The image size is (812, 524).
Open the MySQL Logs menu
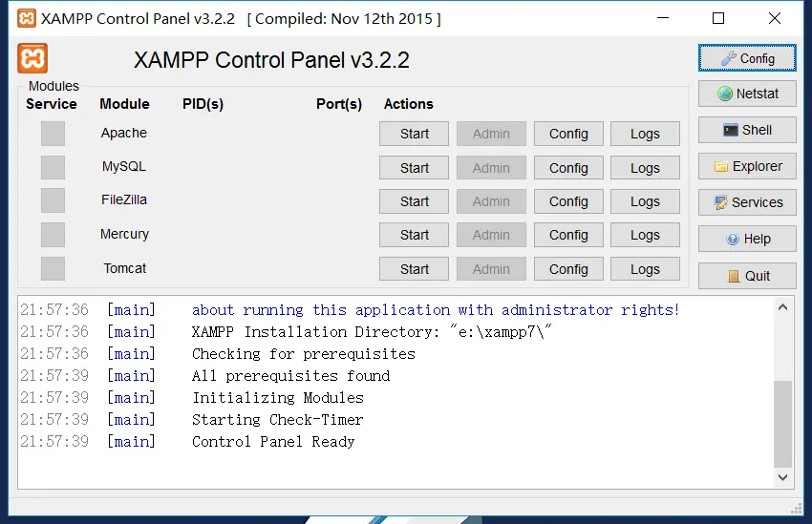tap(645, 168)
